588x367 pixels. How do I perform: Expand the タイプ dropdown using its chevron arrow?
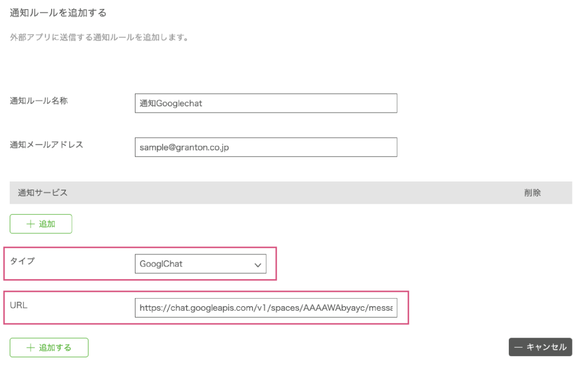click(x=257, y=264)
